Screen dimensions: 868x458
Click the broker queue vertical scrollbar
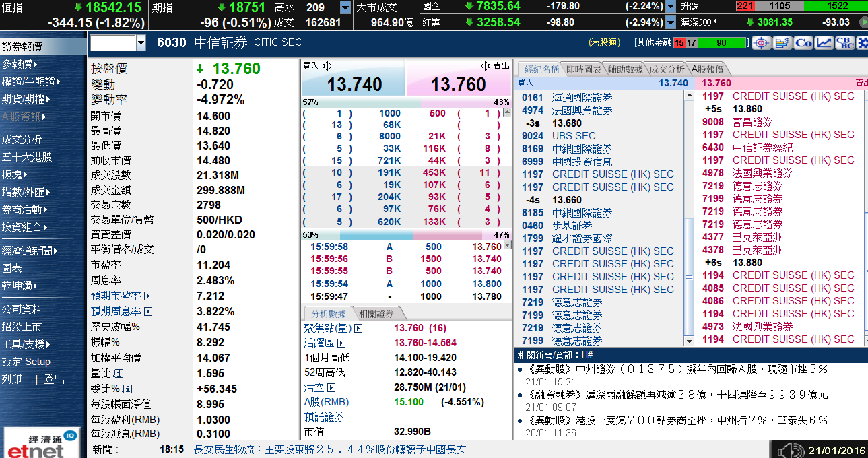click(688, 218)
